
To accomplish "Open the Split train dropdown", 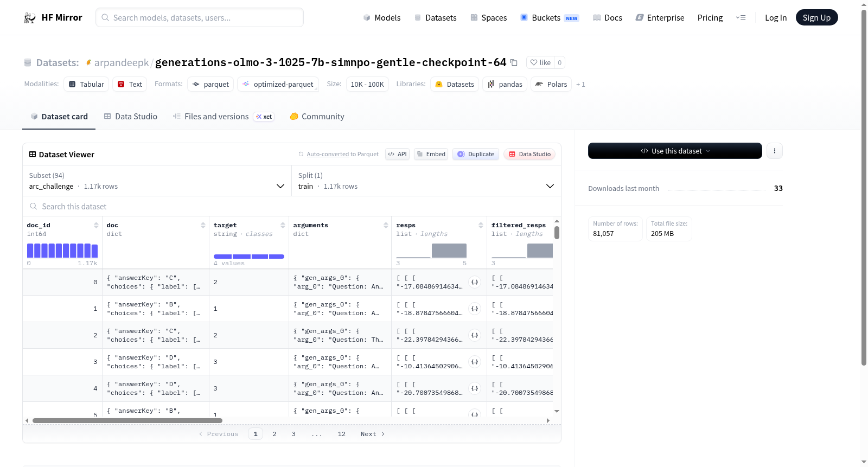I will 426,181.
